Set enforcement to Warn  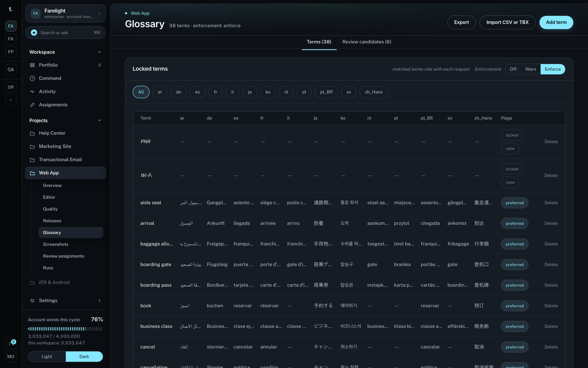coord(530,69)
